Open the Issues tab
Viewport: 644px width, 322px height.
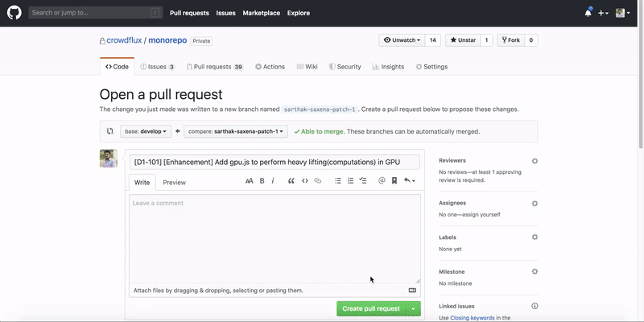point(158,67)
